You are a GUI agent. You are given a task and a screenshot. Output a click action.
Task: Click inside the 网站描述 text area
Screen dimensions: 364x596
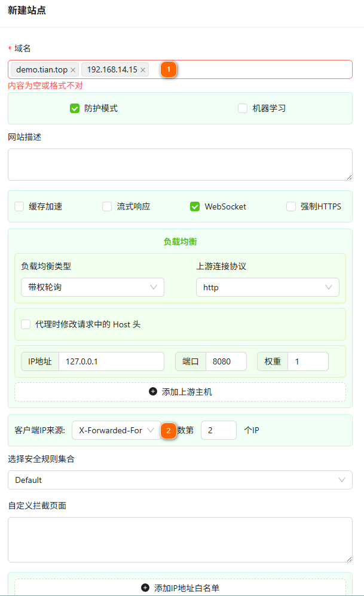point(179,165)
